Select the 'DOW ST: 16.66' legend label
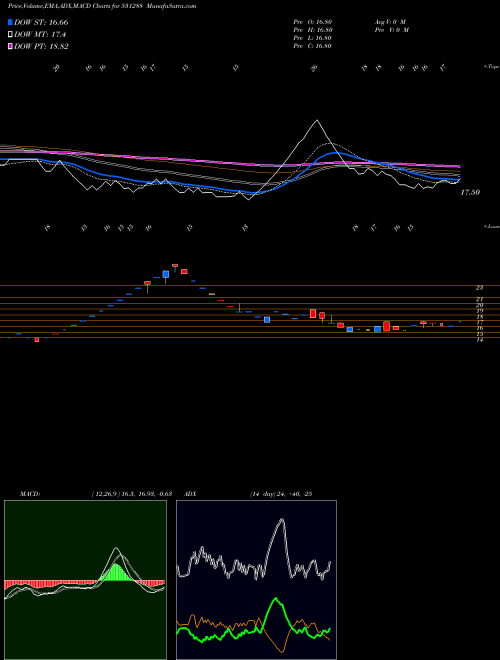Viewport: 500px width, 660px height. point(41,22)
